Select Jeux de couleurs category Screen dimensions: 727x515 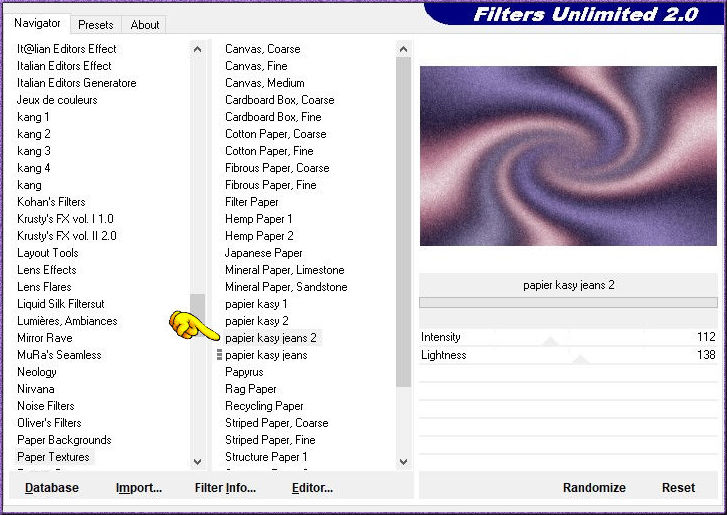pyautogui.click(x=57, y=100)
